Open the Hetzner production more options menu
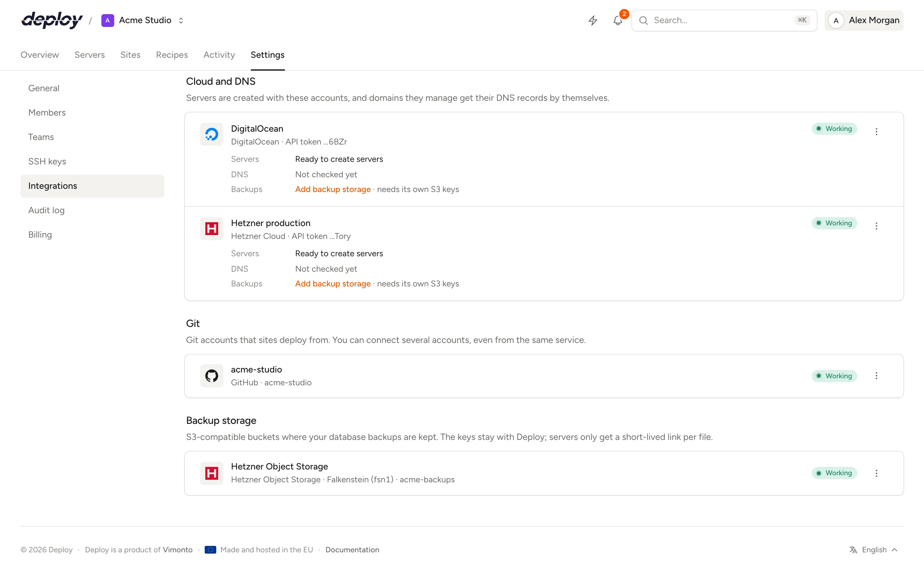The width and height of the screenshot is (924, 578). (876, 226)
